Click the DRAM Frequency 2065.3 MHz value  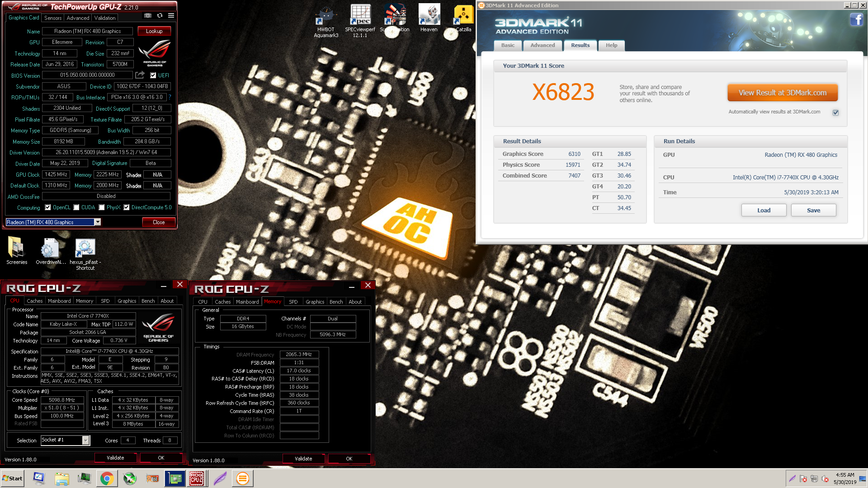click(299, 355)
